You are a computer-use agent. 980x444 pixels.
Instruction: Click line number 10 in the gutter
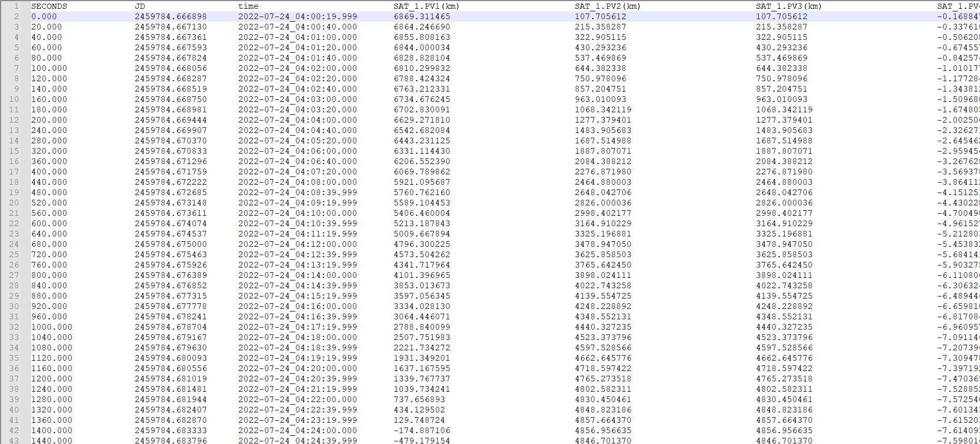pos(14,99)
